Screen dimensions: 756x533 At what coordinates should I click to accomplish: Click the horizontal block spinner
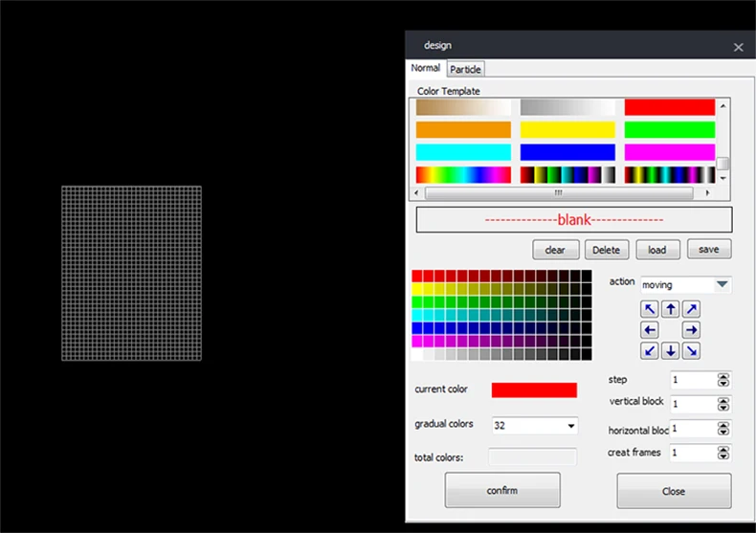[723, 429]
